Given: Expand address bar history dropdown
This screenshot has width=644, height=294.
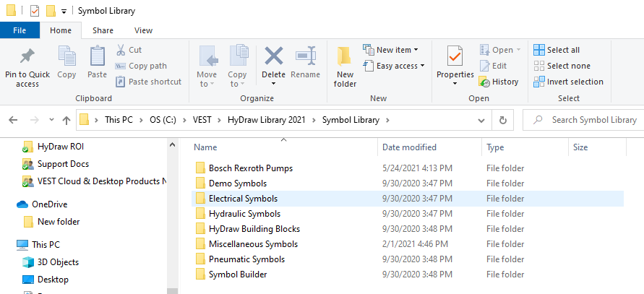Looking at the screenshot, I should pyautogui.click(x=482, y=121).
